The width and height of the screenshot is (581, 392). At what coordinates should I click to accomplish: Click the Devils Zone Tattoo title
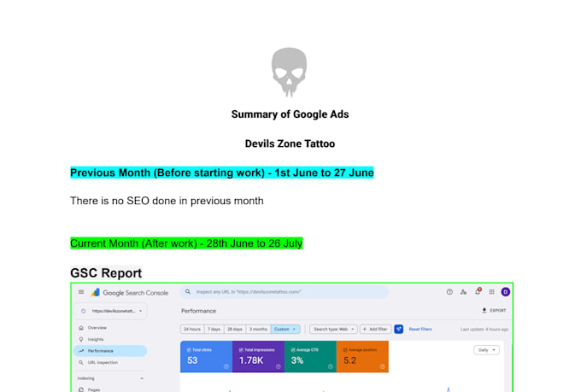point(290,143)
